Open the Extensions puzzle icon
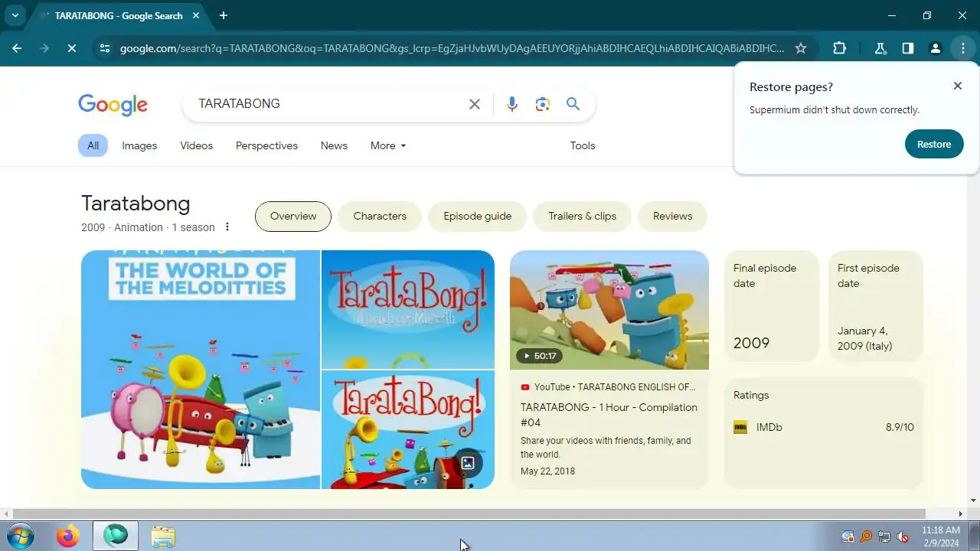This screenshot has width=980, height=551. [840, 48]
